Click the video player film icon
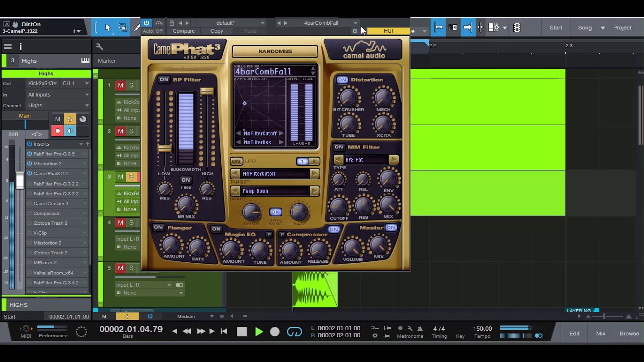Image resolution: width=644 pixels, height=362 pixels. [517, 28]
